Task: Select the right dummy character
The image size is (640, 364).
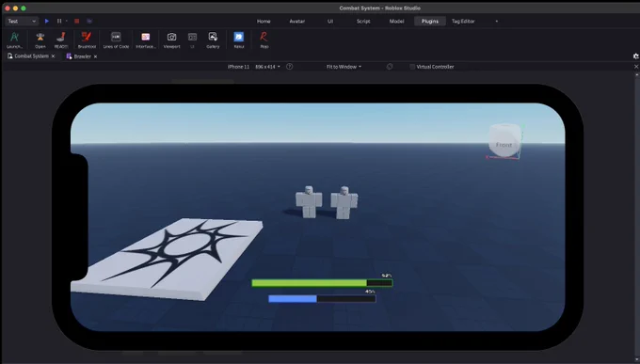Action: pyautogui.click(x=344, y=202)
